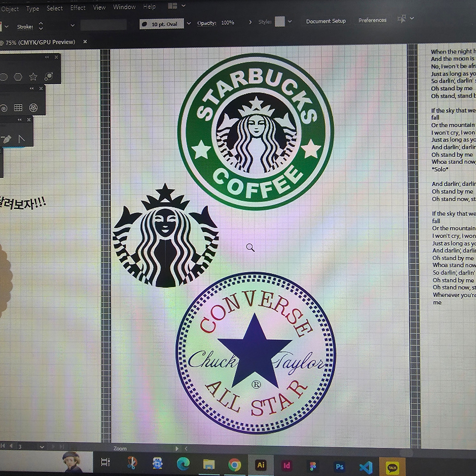Select the Rectangular Grid tool
476x476 pixels.
coord(18,108)
